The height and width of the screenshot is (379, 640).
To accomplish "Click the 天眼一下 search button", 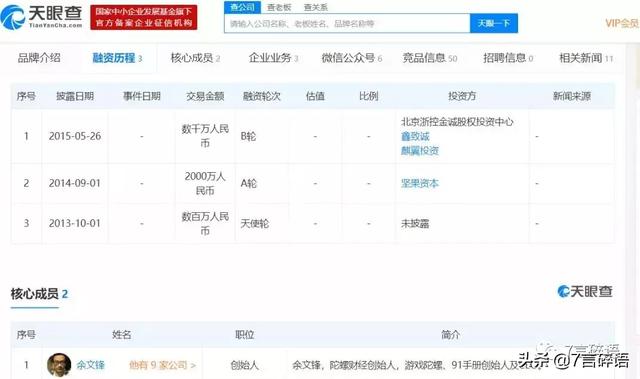I will coord(494,24).
